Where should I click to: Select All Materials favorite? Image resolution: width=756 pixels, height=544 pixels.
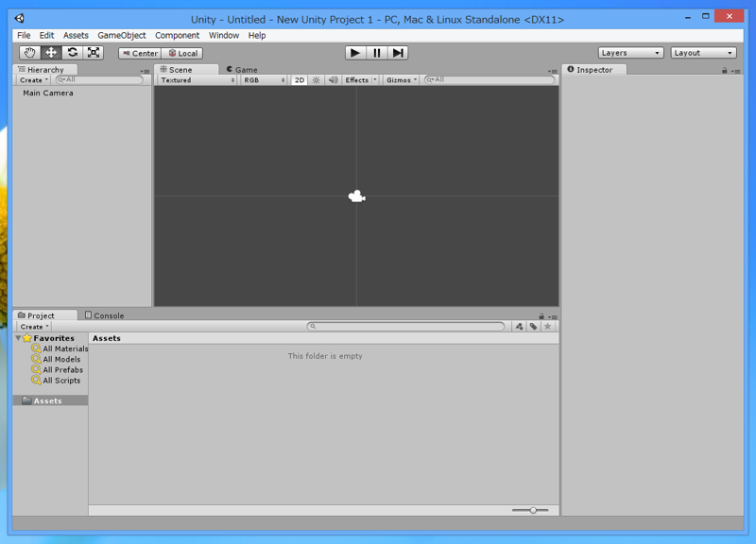coord(60,348)
